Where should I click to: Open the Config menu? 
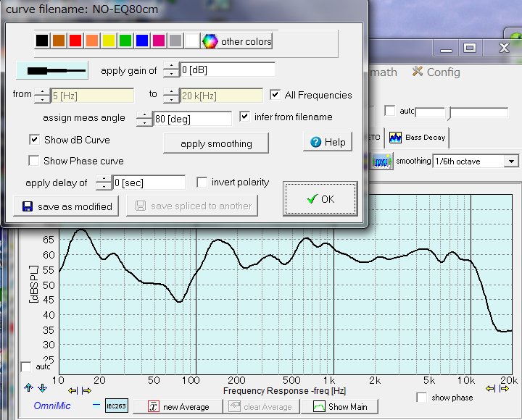click(x=436, y=72)
